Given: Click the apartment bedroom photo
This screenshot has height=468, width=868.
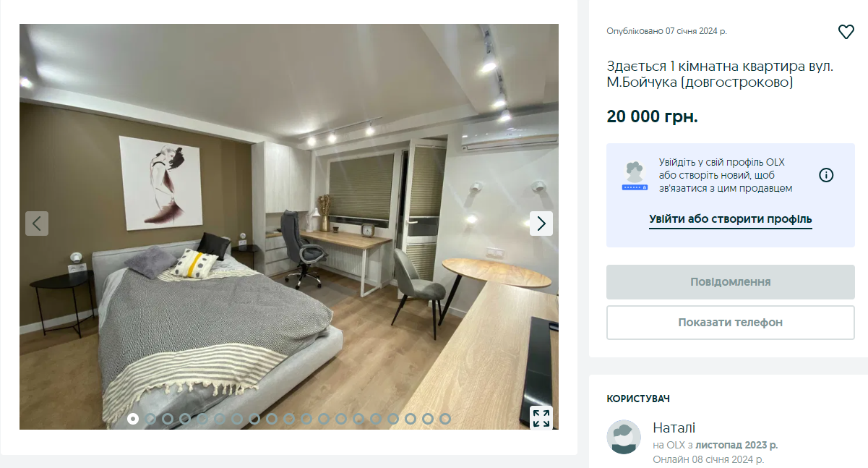Looking at the screenshot, I should [289, 226].
